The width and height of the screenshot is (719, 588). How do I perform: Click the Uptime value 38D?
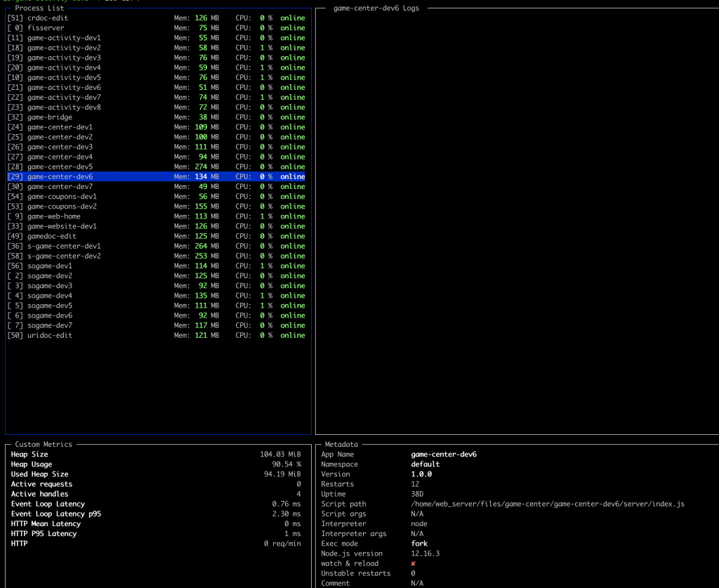pos(417,494)
